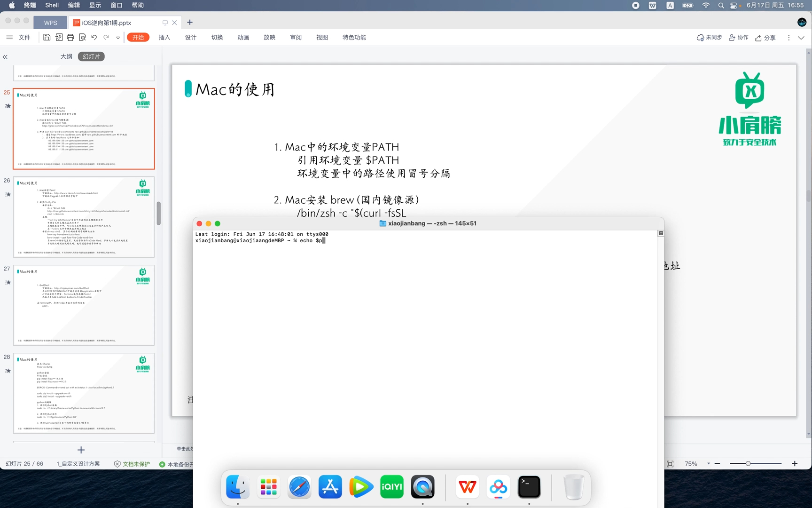Viewport: 812px width, 508px height.
Task: Switch to the 切换 ribbon tab
Action: click(217, 37)
